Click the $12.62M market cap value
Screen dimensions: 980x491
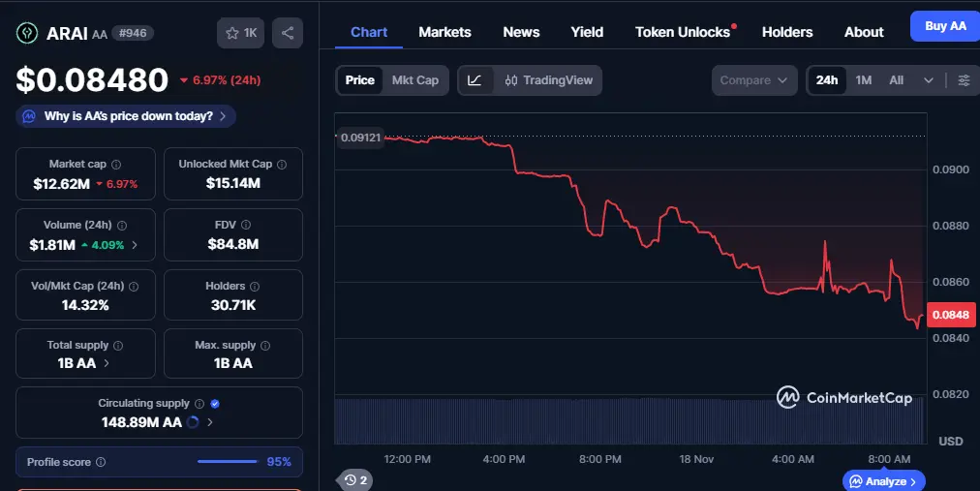[x=62, y=184]
